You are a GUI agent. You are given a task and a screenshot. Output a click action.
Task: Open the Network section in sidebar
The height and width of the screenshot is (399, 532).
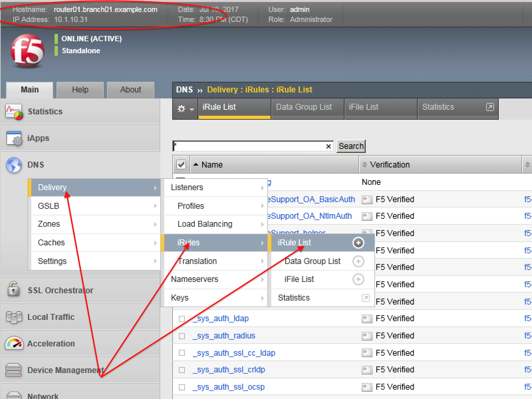click(43, 395)
